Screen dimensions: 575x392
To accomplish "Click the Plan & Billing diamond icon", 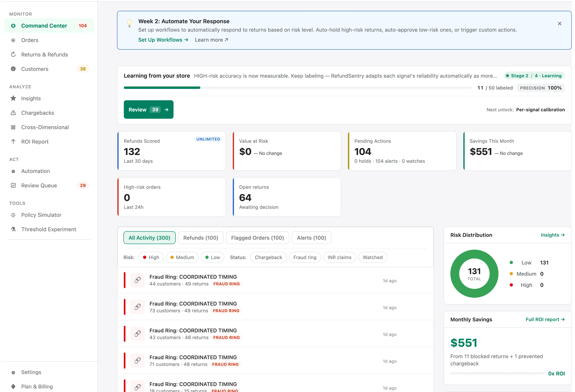I will click(x=13, y=386).
